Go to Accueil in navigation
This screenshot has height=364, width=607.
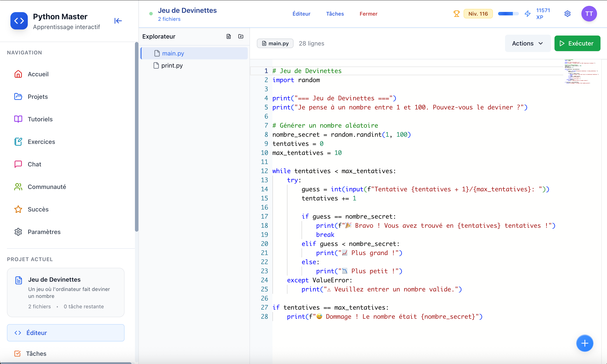(66, 74)
